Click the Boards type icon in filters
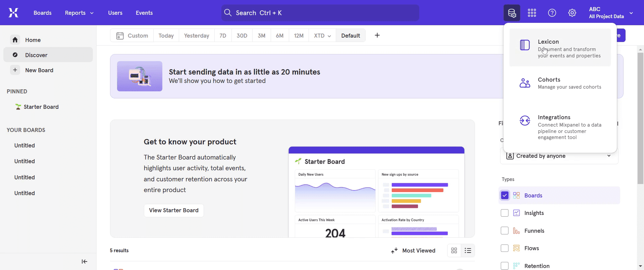This screenshot has width=644, height=270. pyautogui.click(x=517, y=195)
